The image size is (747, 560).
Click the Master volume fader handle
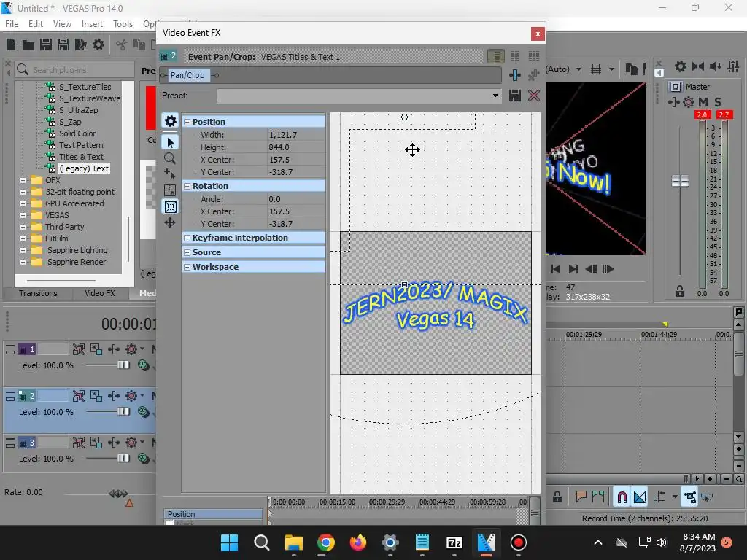[x=680, y=182]
